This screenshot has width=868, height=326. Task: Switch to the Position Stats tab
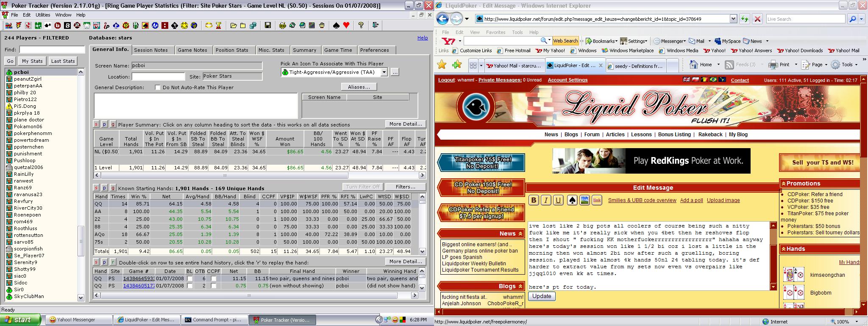232,50
